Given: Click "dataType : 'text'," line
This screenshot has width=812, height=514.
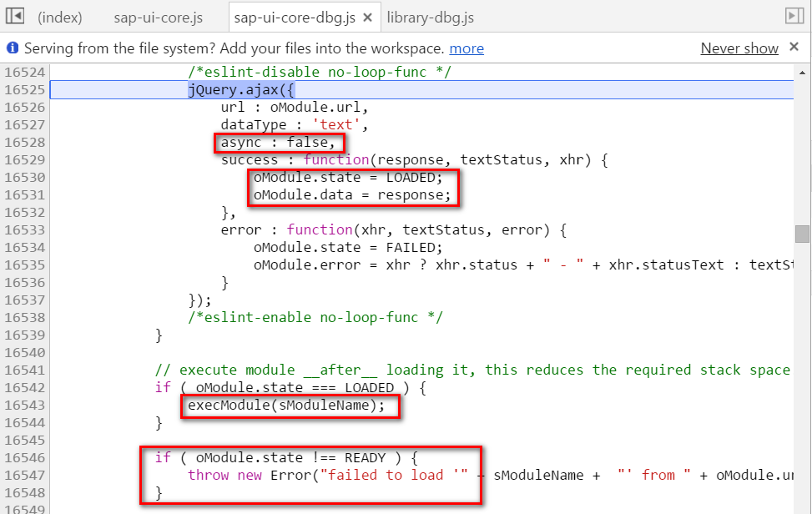Looking at the screenshot, I should (x=295, y=125).
